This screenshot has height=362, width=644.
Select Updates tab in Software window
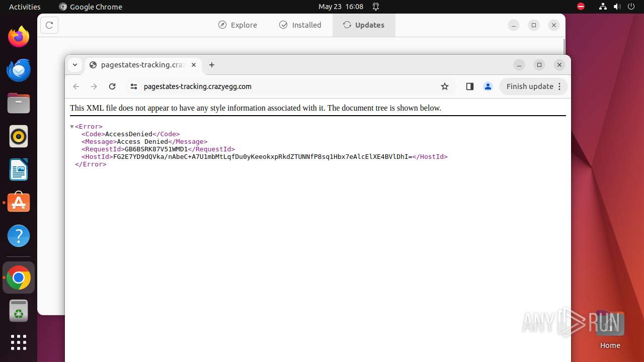click(364, 25)
